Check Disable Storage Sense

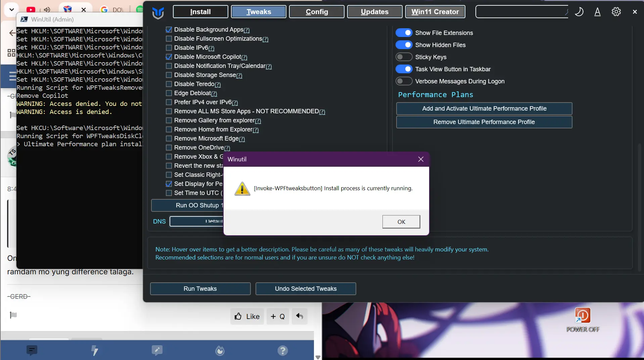169,75
